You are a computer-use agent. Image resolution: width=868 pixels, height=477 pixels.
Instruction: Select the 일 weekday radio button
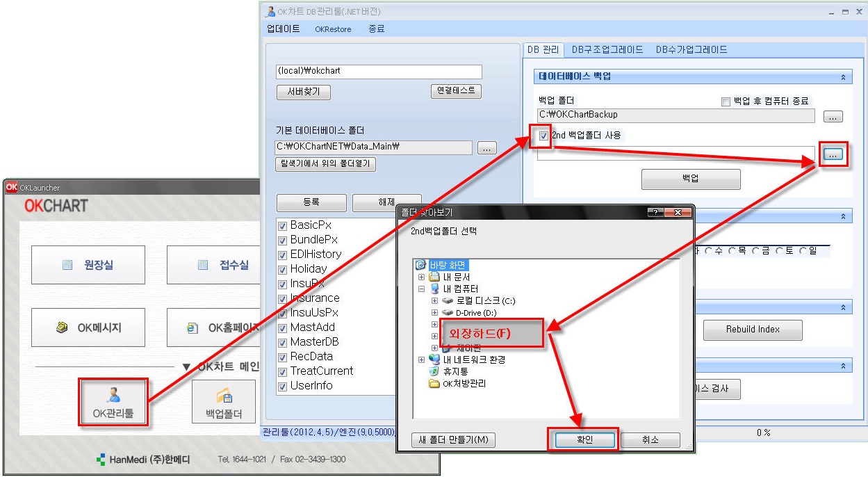(803, 250)
